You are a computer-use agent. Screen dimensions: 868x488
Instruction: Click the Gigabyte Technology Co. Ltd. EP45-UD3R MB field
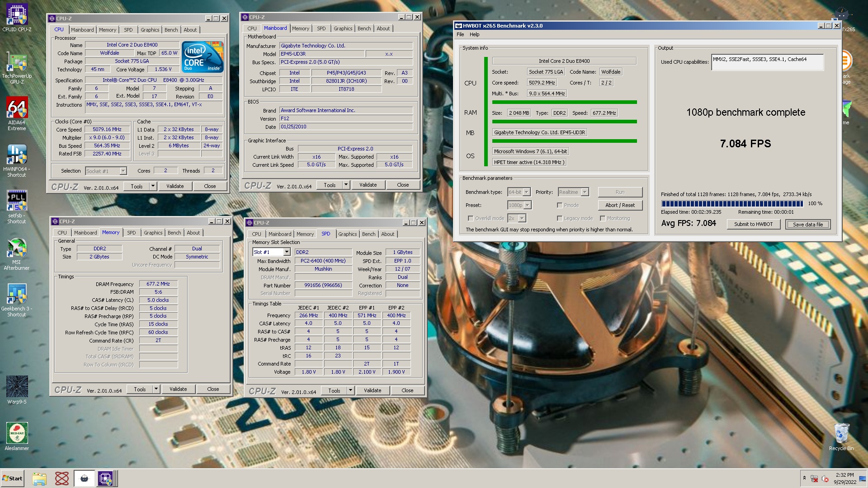(x=540, y=132)
